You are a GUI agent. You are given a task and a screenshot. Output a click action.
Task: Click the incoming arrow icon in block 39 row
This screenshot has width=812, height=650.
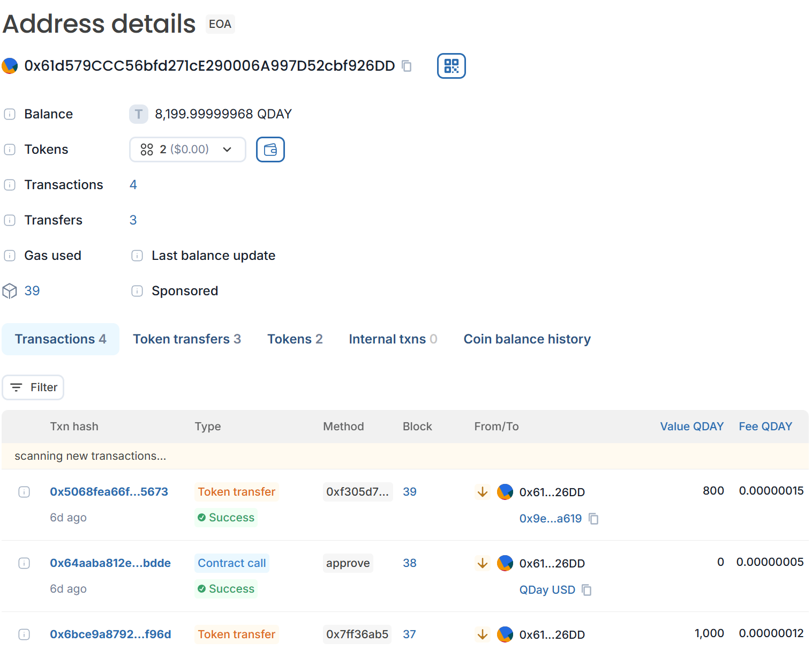tap(483, 492)
